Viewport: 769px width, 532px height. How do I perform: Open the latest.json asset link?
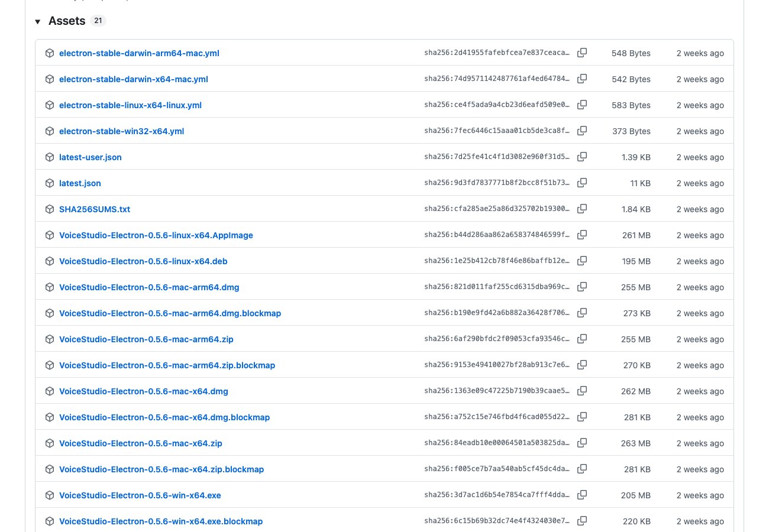[80, 183]
